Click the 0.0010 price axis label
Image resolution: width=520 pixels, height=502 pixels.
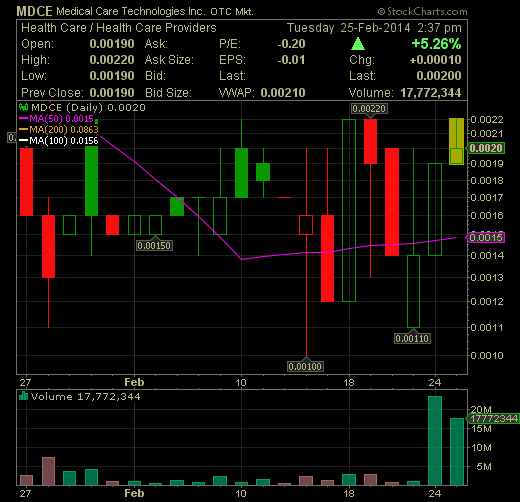click(487, 356)
